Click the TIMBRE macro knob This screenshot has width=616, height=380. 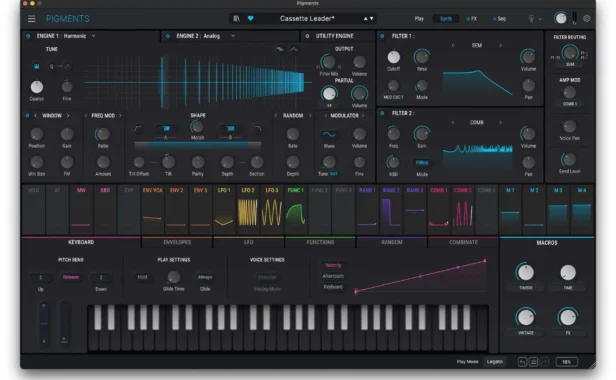pos(526,272)
